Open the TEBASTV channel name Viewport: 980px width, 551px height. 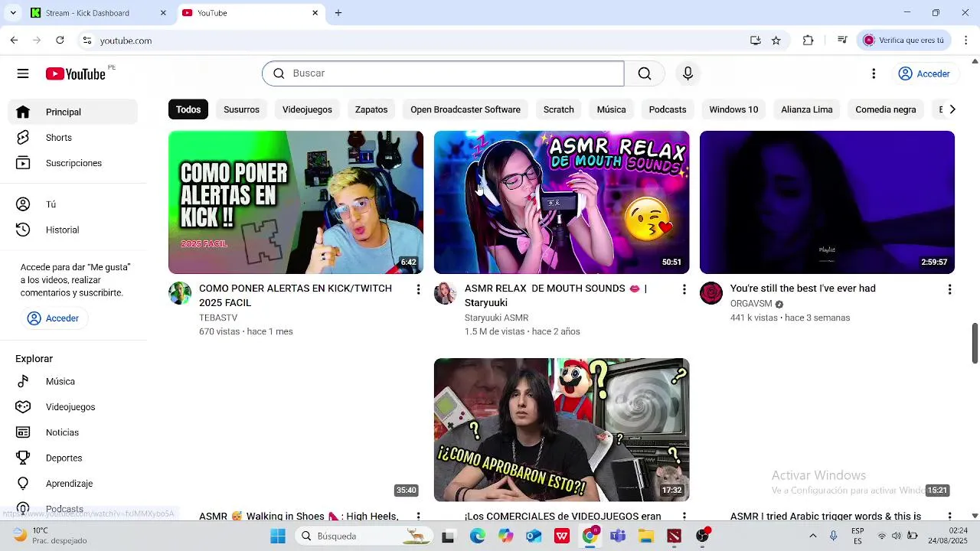[x=218, y=318]
